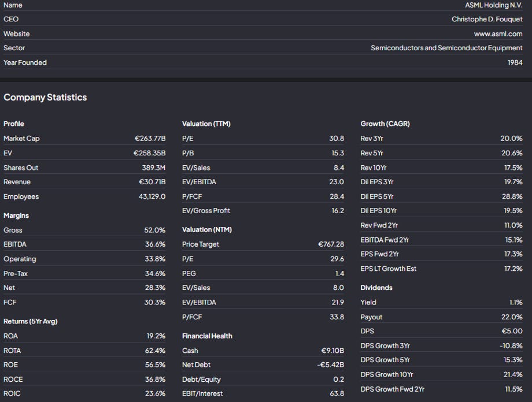The width and height of the screenshot is (532, 402).
Task: Select the EPS Fwd 2Yr value 17.3%
Action: pyautogui.click(x=513, y=254)
